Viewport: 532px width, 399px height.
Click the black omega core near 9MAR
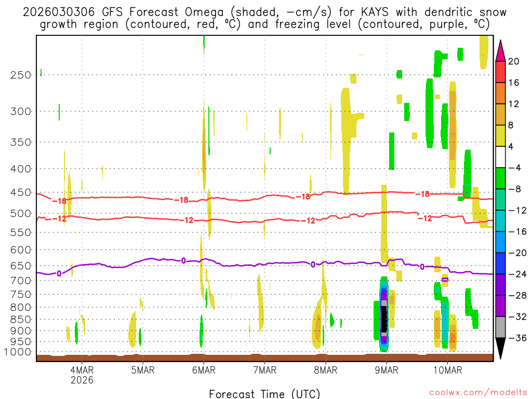(384, 319)
